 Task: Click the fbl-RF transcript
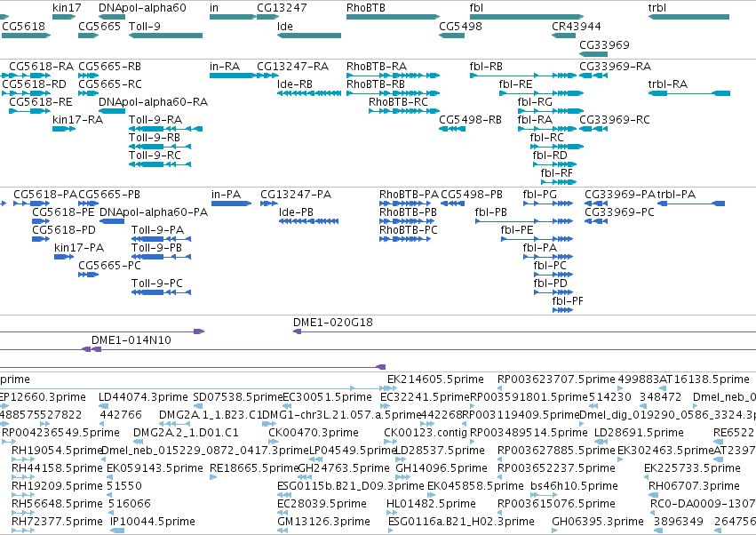click(x=559, y=182)
